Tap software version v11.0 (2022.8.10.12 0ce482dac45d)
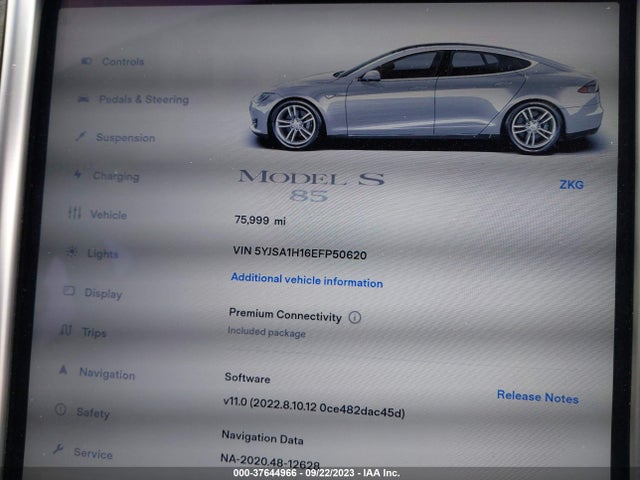 click(314, 407)
